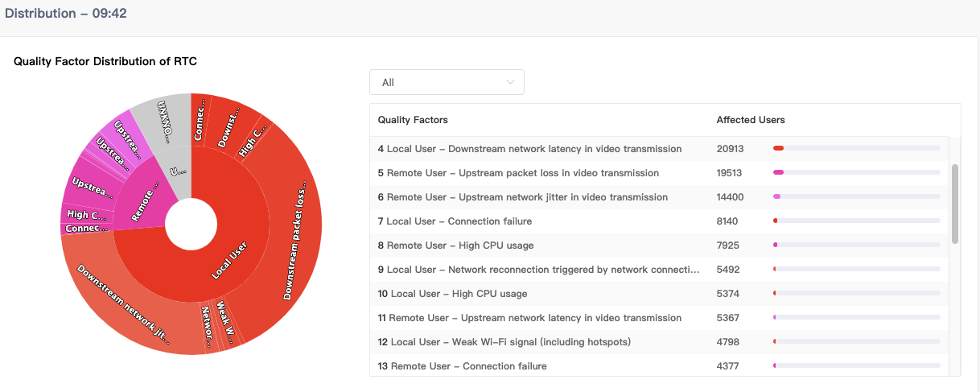Image resolution: width=980 pixels, height=392 pixels.
Task: Click the Affected Users column header
Action: pos(751,120)
